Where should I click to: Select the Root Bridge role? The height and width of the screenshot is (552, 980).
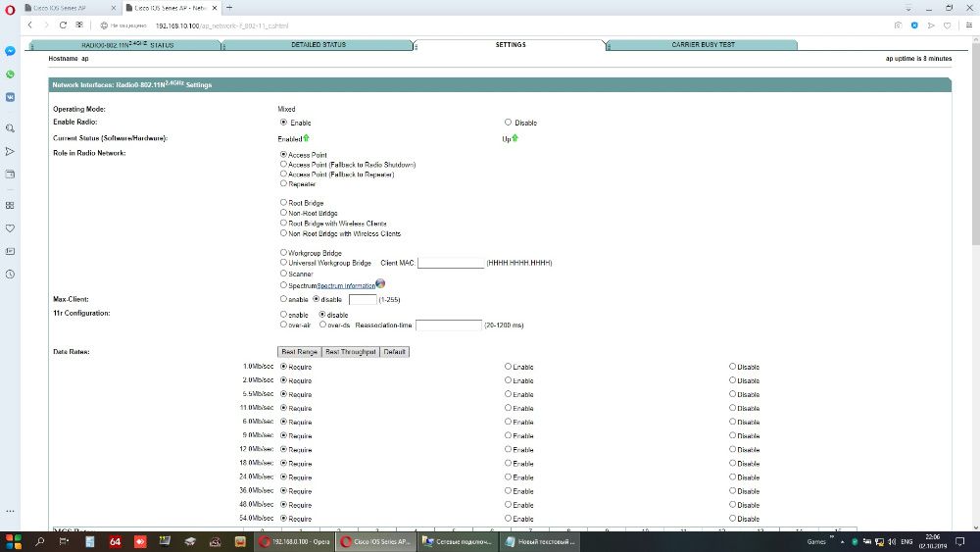point(284,203)
